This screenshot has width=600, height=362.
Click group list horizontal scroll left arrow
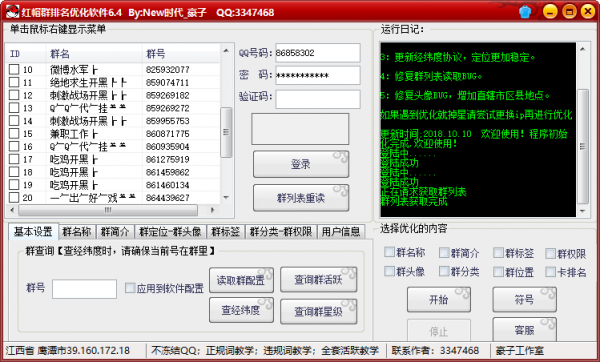click(x=12, y=210)
